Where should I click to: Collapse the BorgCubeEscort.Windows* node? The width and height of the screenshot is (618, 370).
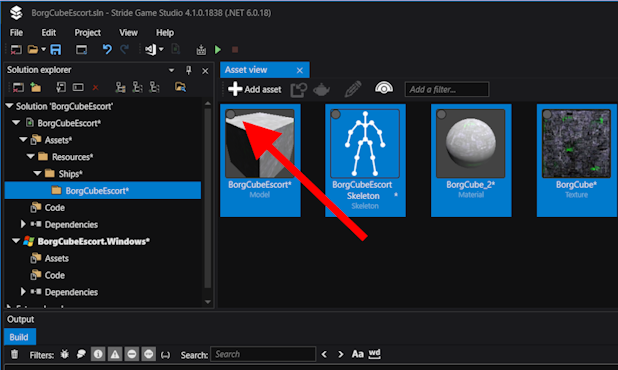(x=16, y=241)
